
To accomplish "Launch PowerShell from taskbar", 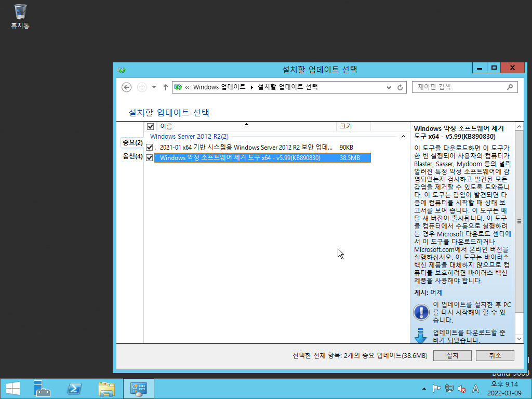I will [x=74, y=389].
